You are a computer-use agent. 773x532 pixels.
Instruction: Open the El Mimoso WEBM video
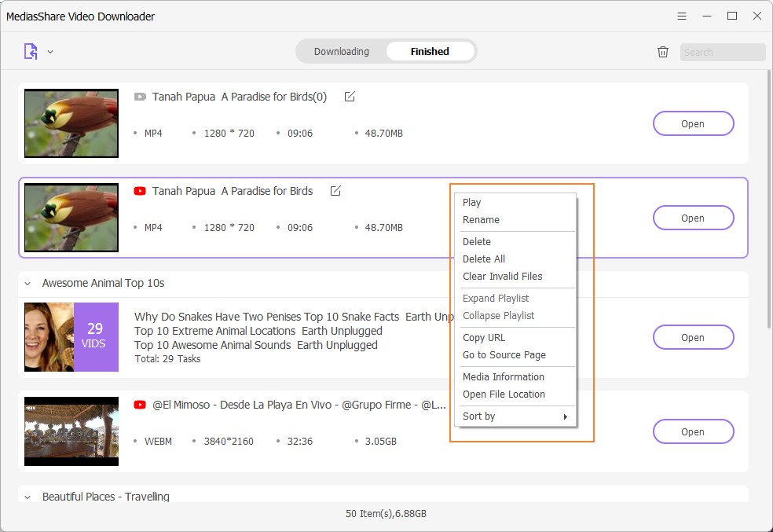[x=693, y=431]
